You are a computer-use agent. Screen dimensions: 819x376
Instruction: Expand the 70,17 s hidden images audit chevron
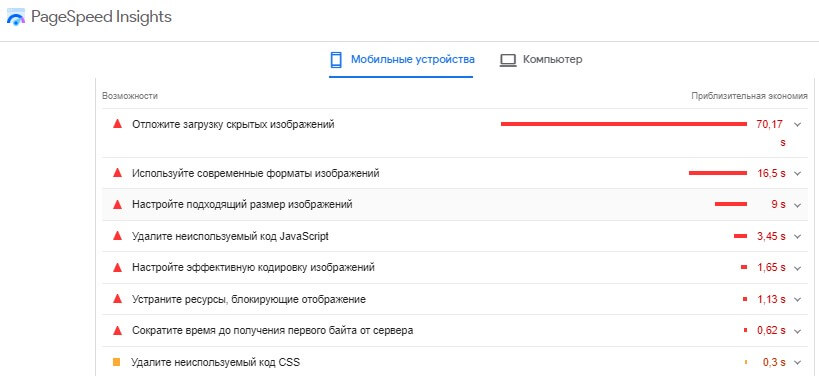pos(797,124)
